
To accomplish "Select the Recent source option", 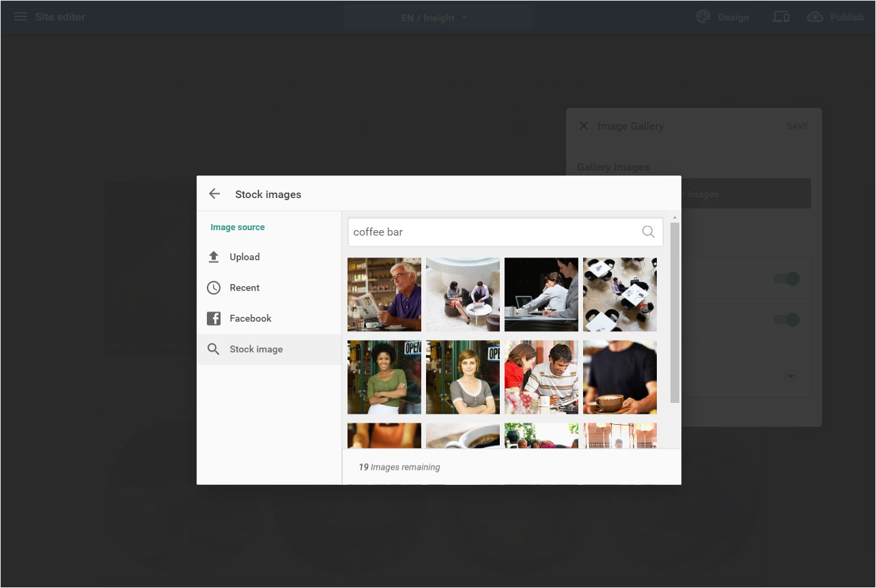I will point(269,288).
